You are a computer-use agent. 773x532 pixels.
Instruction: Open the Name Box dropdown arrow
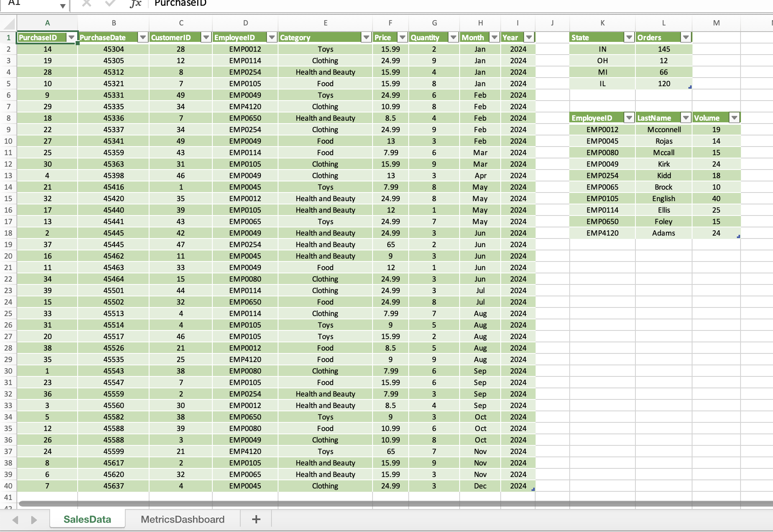click(x=64, y=6)
